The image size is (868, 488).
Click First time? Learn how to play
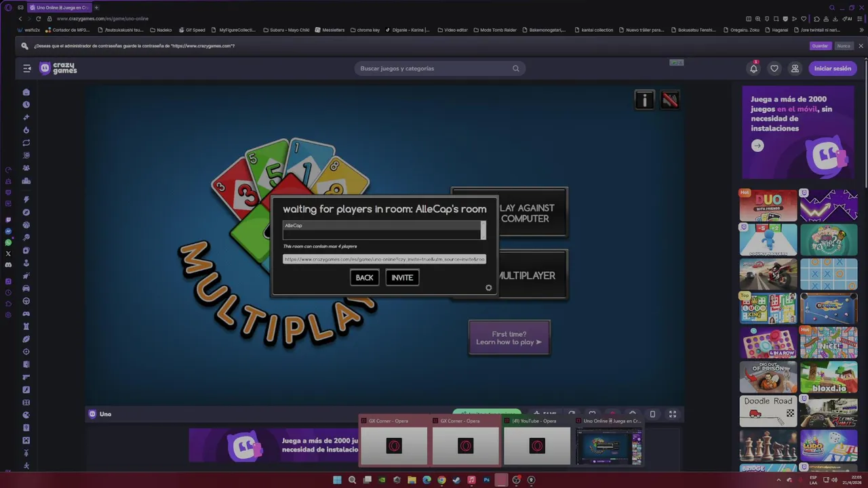509,338
